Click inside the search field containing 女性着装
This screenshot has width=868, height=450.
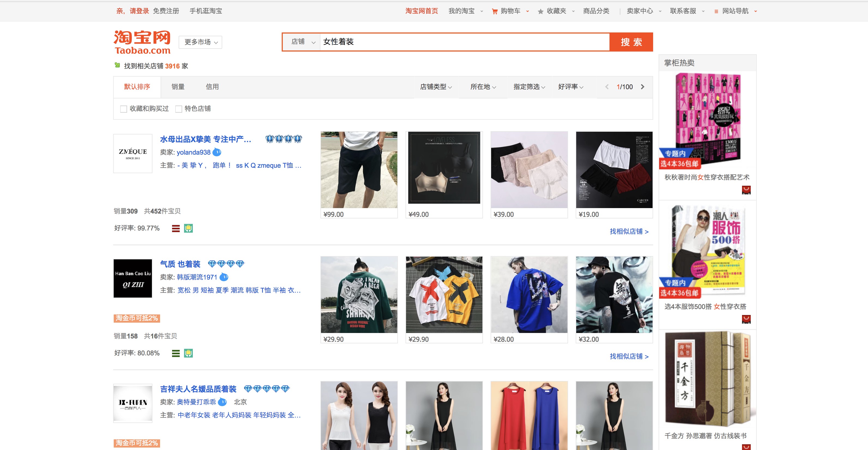pyautogui.click(x=465, y=42)
